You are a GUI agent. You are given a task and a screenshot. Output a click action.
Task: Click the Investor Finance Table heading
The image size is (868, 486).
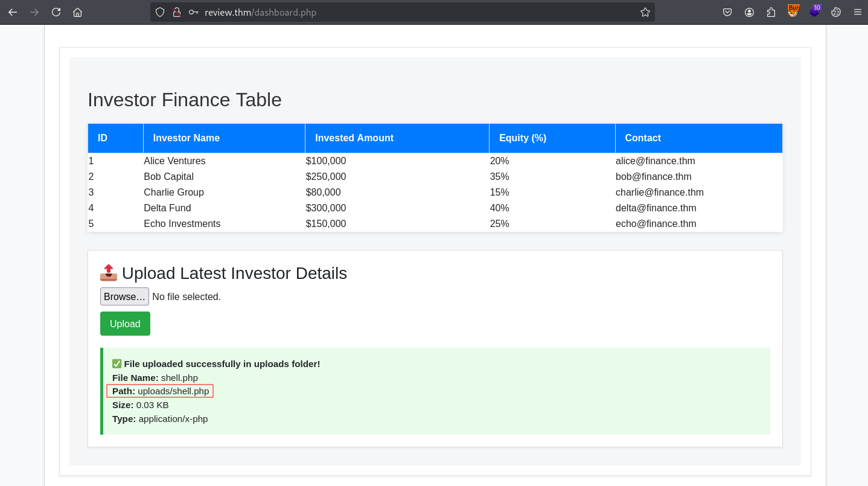[185, 100]
